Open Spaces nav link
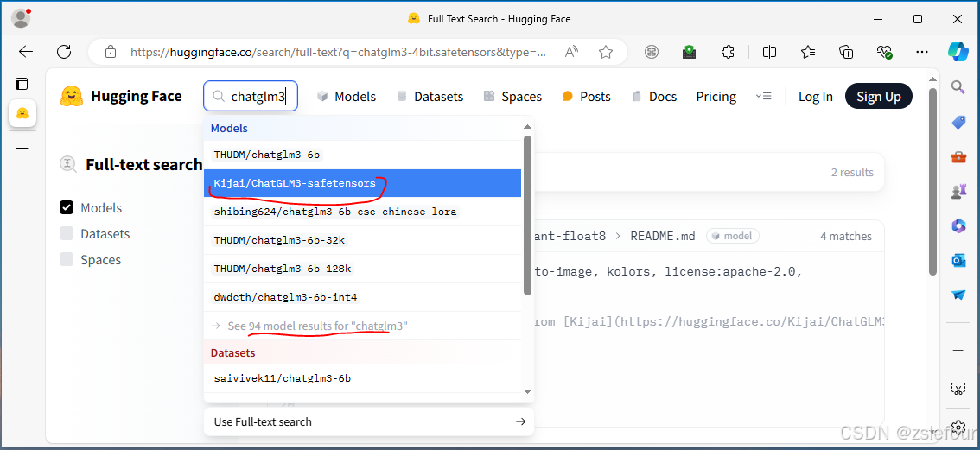980x450 pixels. point(512,96)
